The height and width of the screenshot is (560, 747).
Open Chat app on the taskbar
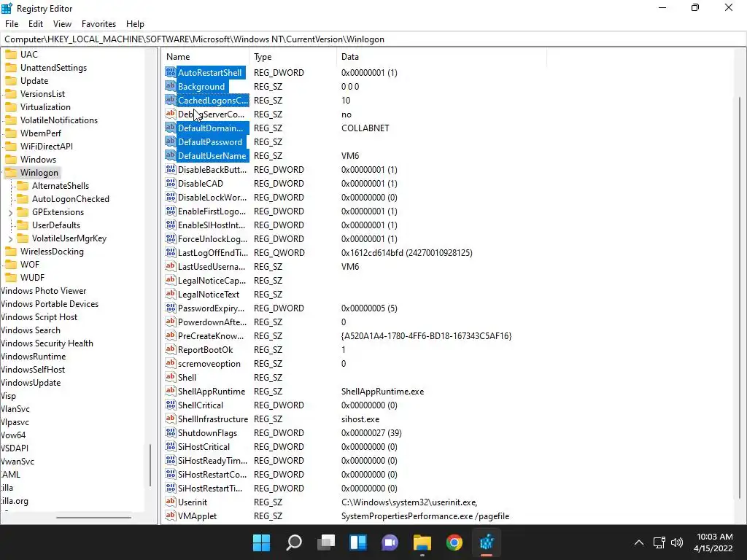[390, 542]
